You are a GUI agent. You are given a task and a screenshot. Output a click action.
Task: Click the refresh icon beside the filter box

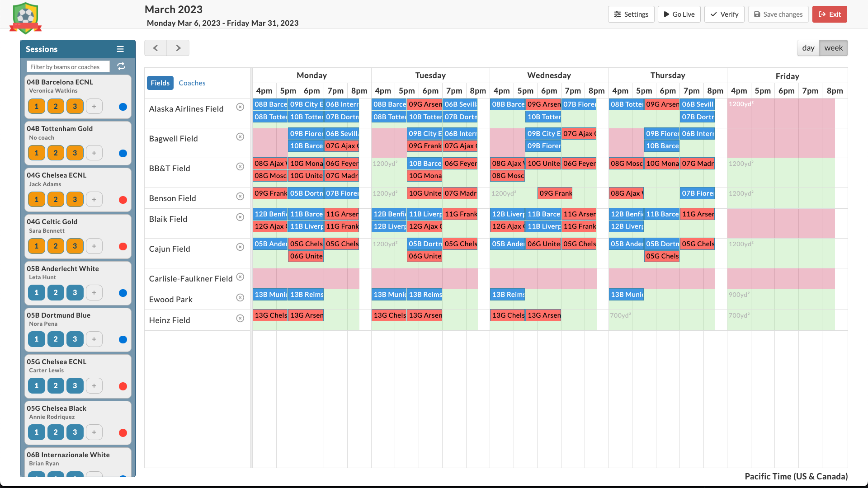pyautogui.click(x=121, y=66)
